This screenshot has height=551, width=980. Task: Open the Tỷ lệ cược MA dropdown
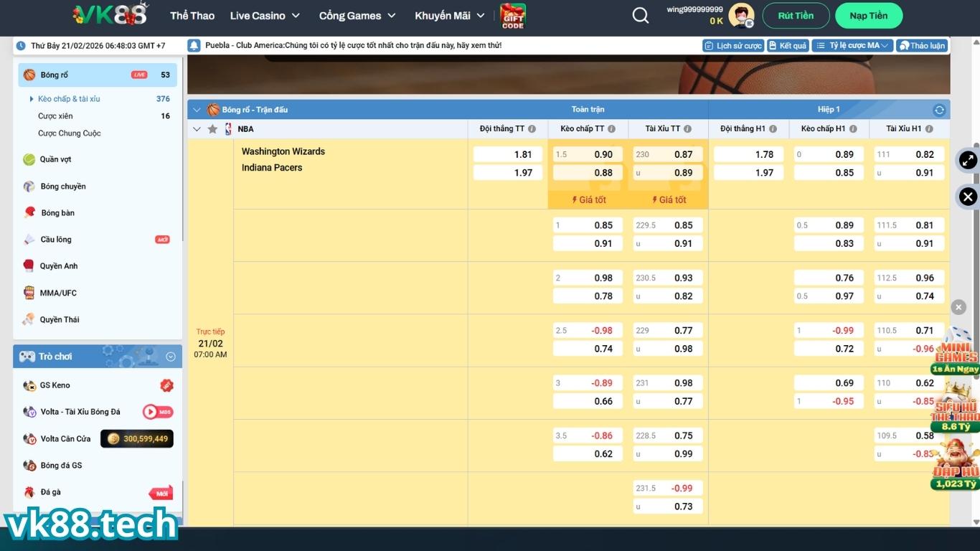click(852, 45)
